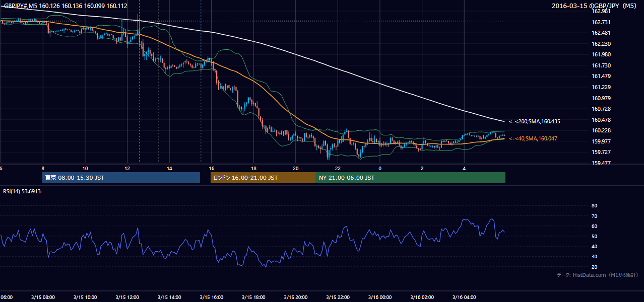Click price axis value 162.230
Screen dimensions: 644x302
click(601, 44)
